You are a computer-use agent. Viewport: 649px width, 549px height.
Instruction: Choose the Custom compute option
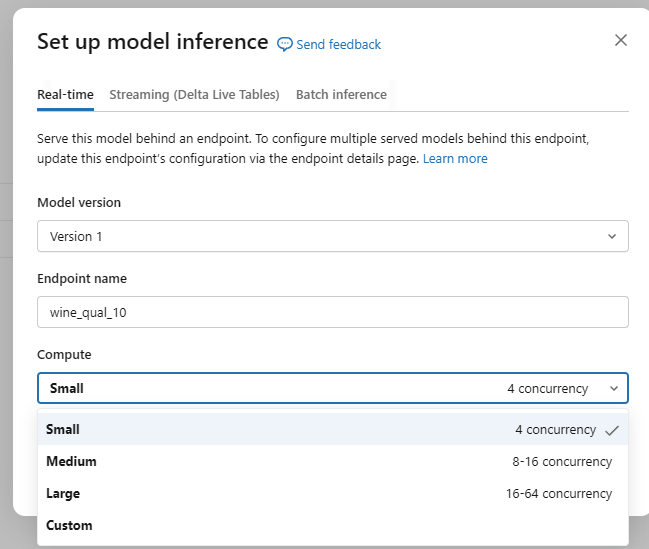[70, 526]
